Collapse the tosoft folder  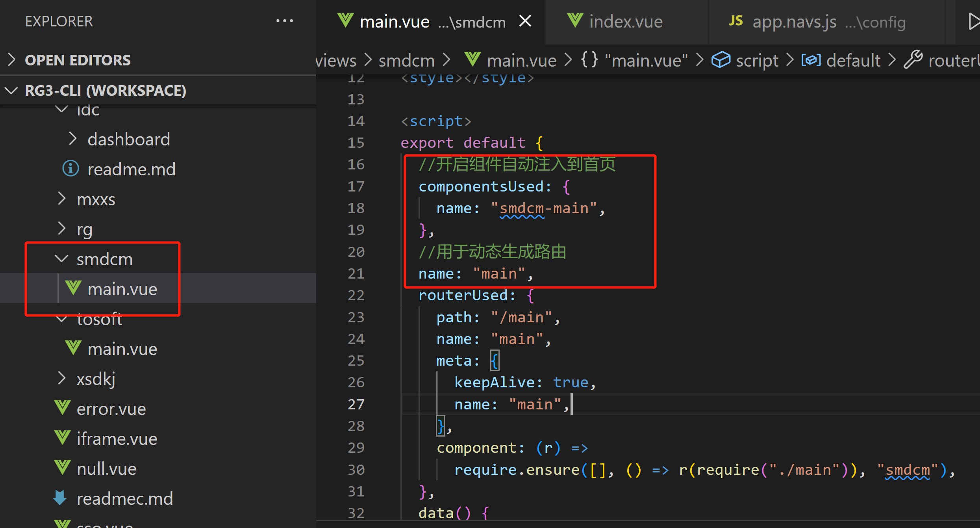(61, 319)
